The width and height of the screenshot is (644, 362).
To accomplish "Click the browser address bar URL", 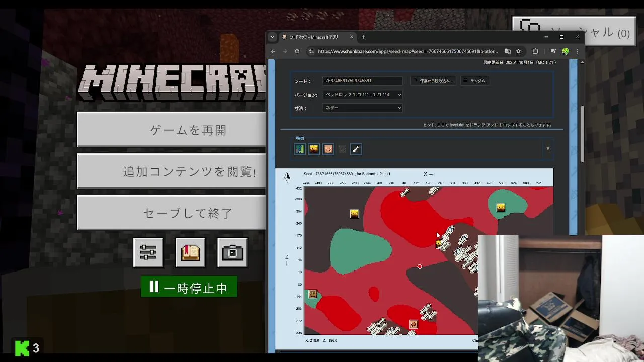I will (408, 51).
